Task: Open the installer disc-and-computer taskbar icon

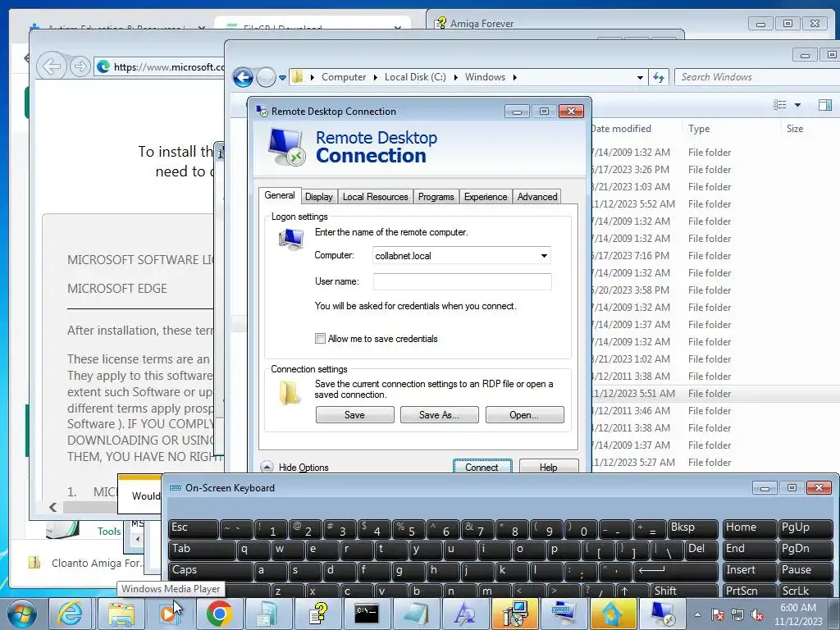Action: [x=514, y=614]
